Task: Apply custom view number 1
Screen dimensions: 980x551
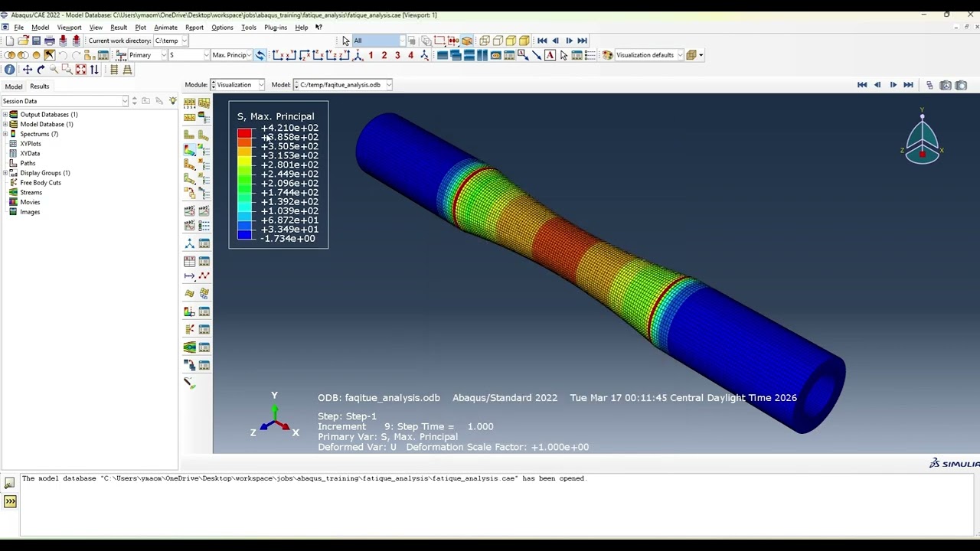Action: pos(371,55)
